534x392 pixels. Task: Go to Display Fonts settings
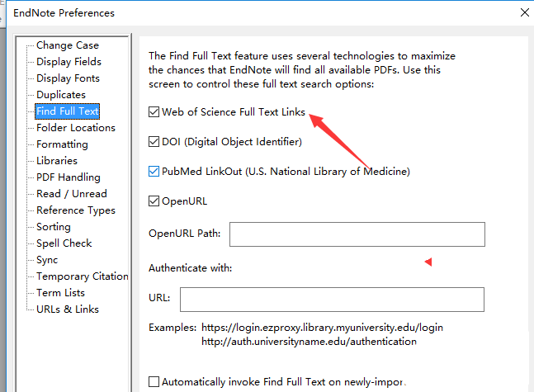(68, 78)
